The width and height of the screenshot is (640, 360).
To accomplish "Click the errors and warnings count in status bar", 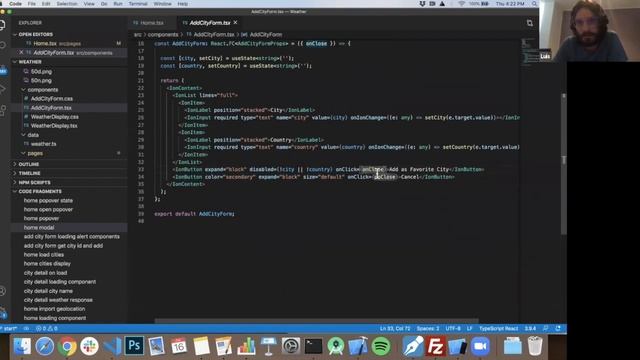I will click(x=47, y=329).
